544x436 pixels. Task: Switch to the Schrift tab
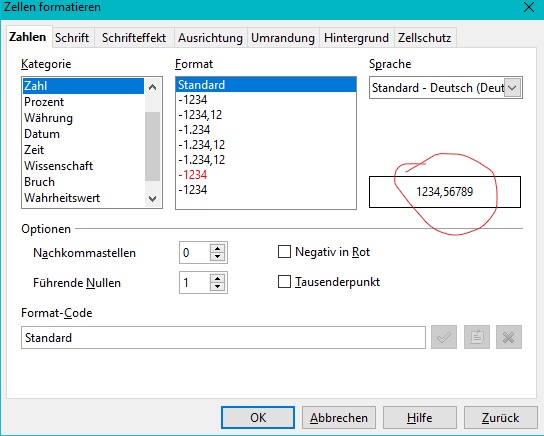pos(72,38)
